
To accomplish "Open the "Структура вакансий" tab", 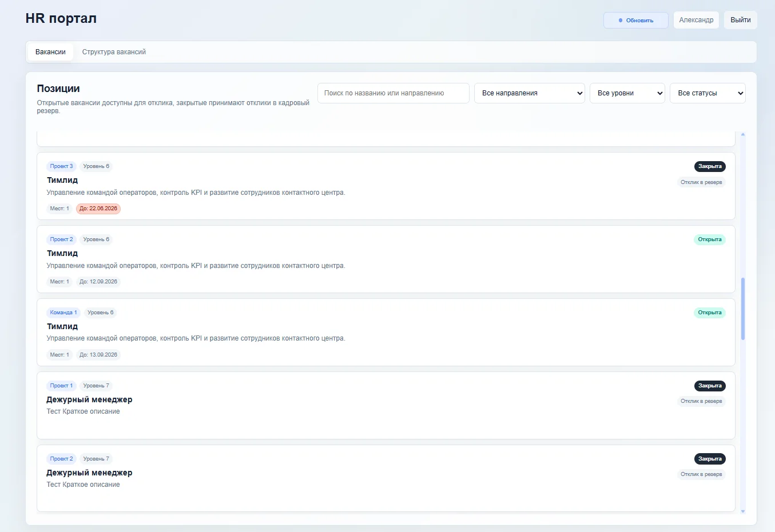I will pyautogui.click(x=114, y=52).
